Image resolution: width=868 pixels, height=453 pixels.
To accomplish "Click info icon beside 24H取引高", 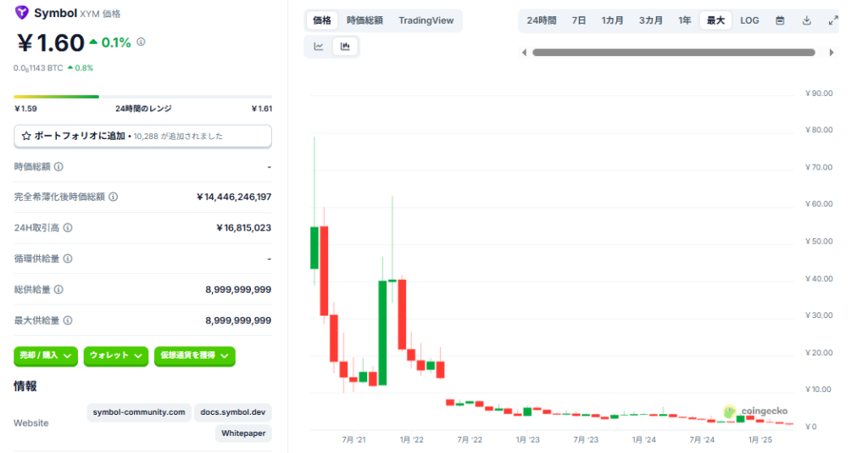I will click(68, 227).
